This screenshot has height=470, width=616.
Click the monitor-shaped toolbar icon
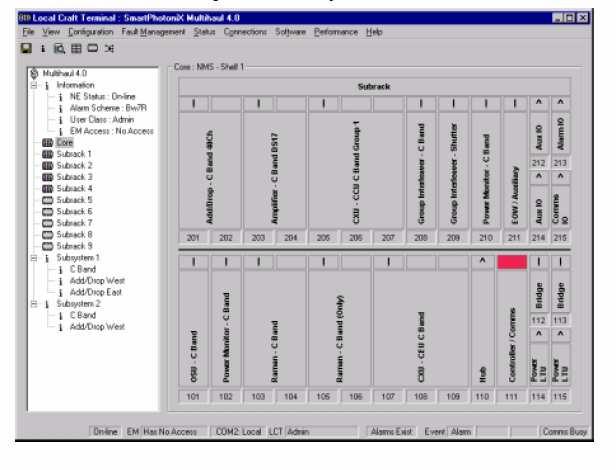pos(93,48)
